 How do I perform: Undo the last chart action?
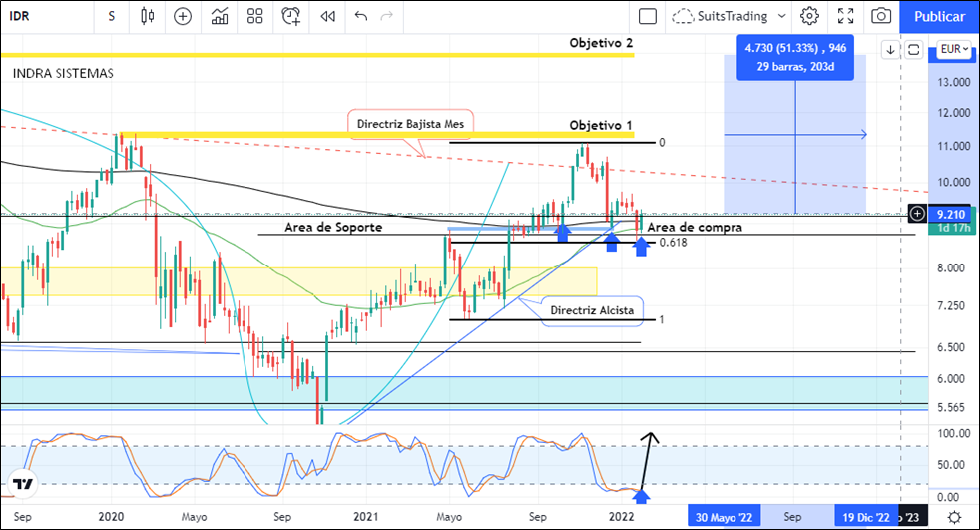coord(361,16)
